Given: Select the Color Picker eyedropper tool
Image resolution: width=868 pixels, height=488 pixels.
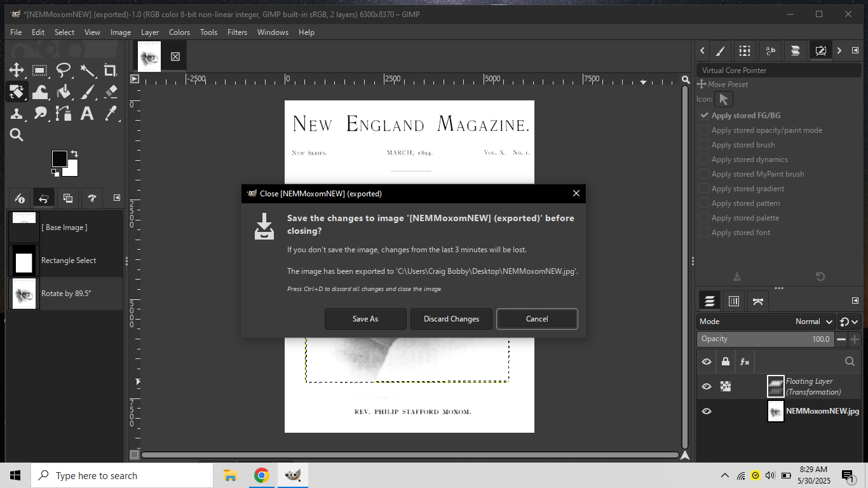Looking at the screenshot, I should pos(110,114).
